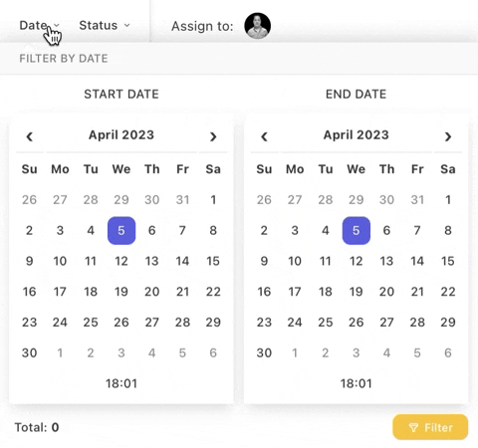Expand the Status dropdown

[105, 26]
